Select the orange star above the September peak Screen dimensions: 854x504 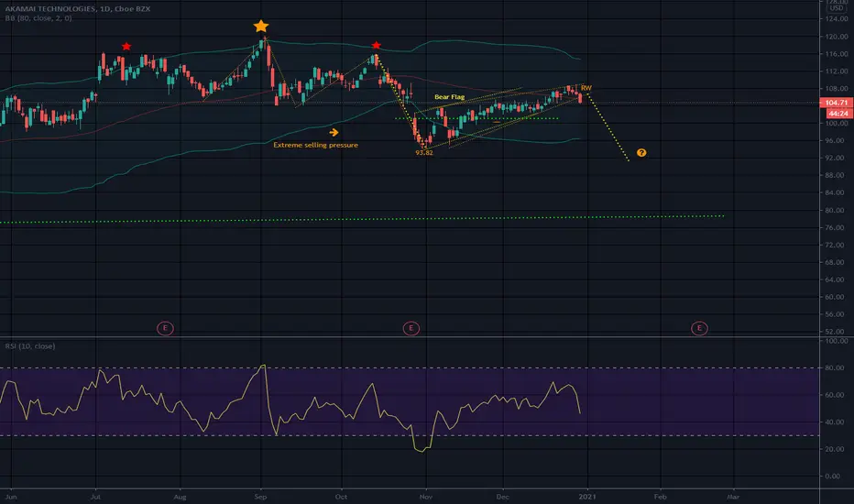[261, 27]
